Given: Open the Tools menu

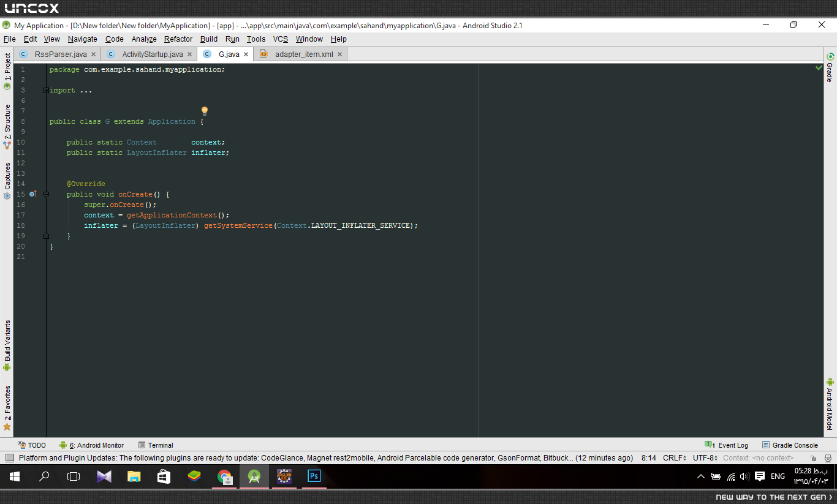Looking at the screenshot, I should [x=256, y=39].
